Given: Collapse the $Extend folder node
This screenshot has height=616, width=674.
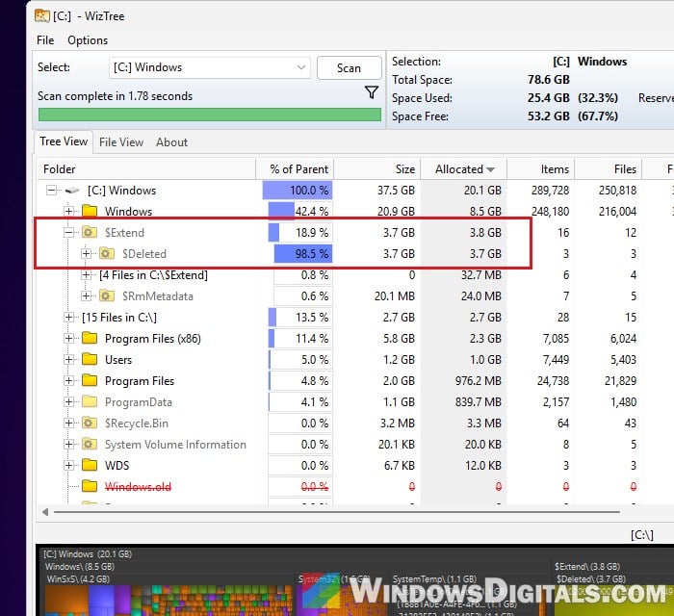Looking at the screenshot, I should click(68, 232).
